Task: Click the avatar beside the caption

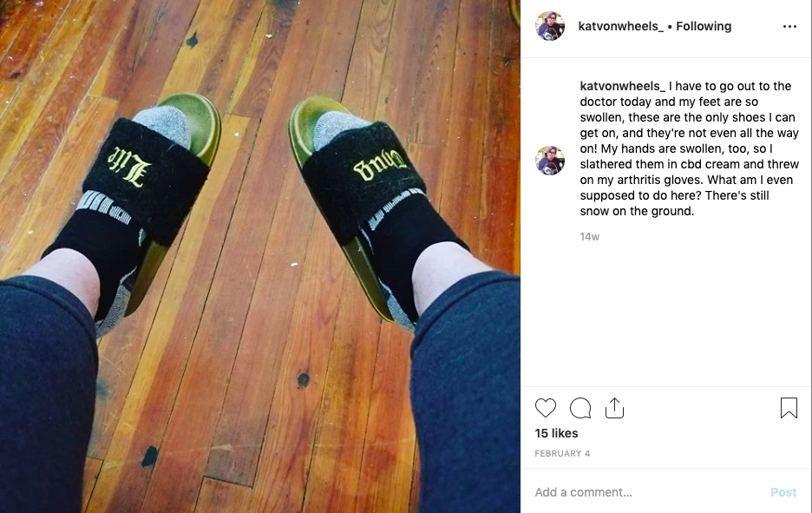Action: coord(550,161)
